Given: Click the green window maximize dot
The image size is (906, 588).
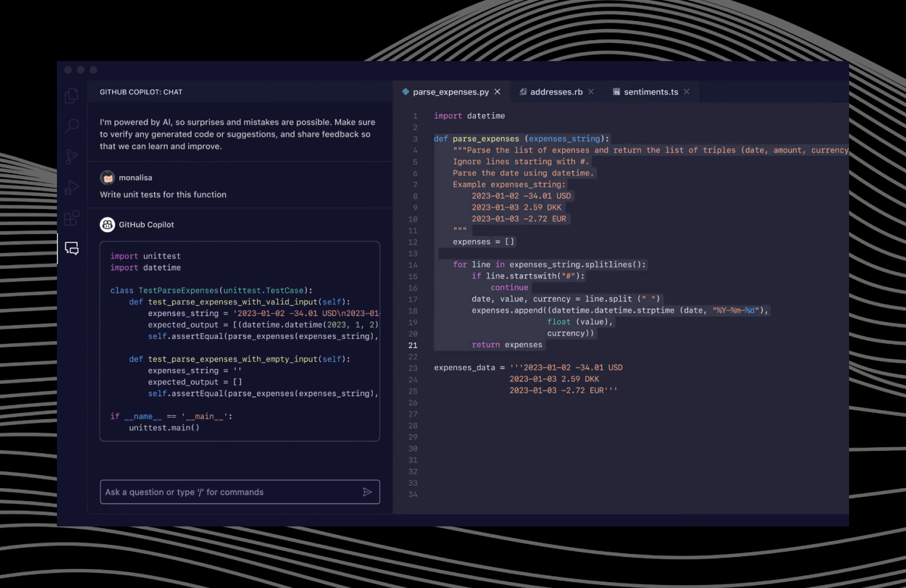Looking at the screenshot, I should 93,70.
